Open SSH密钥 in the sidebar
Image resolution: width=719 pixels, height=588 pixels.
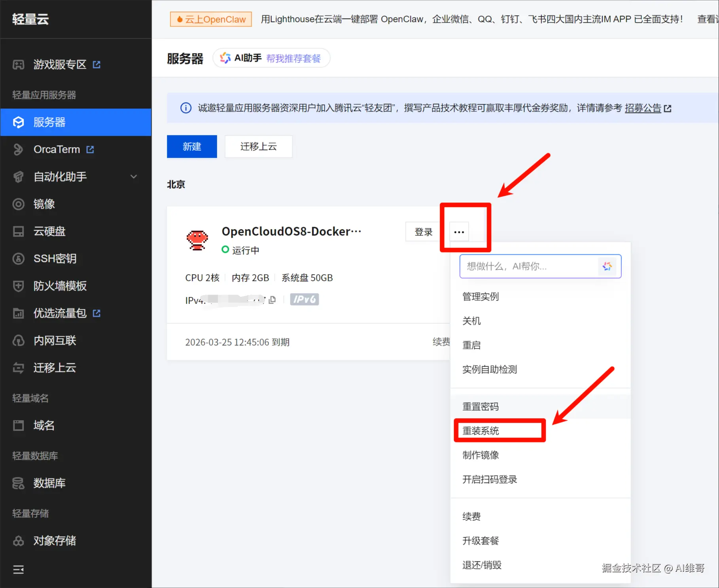[76, 259]
